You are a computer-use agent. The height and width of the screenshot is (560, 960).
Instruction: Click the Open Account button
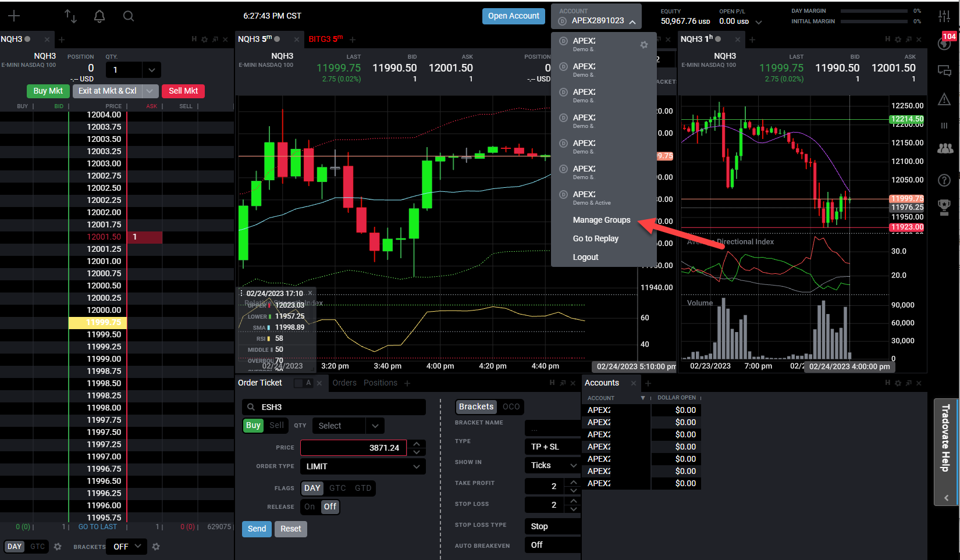tap(513, 16)
